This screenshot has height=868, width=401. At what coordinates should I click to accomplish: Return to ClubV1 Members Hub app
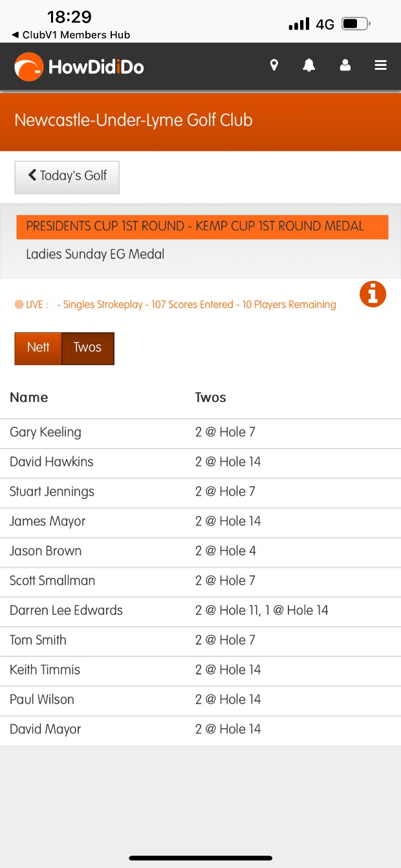71,35
